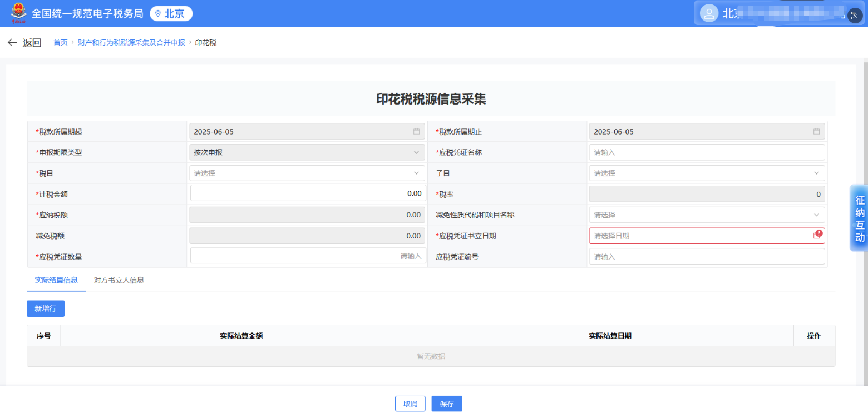Click 新增行 to add a row

click(x=45, y=308)
